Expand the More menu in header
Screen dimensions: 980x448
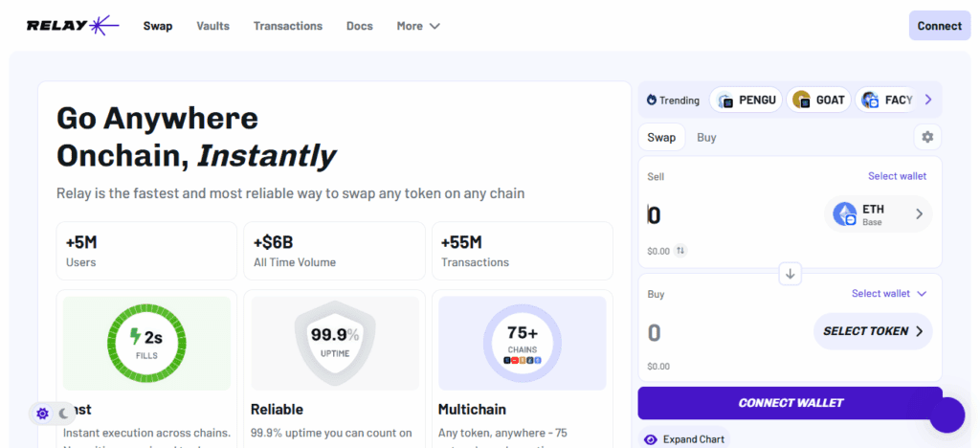418,26
